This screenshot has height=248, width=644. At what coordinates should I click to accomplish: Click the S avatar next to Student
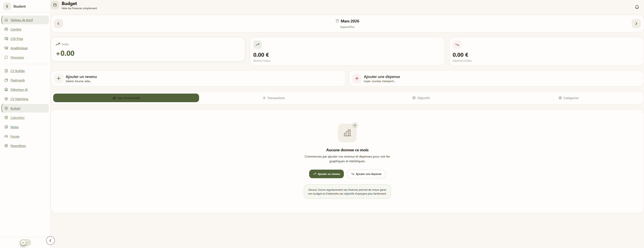coord(7,6)
